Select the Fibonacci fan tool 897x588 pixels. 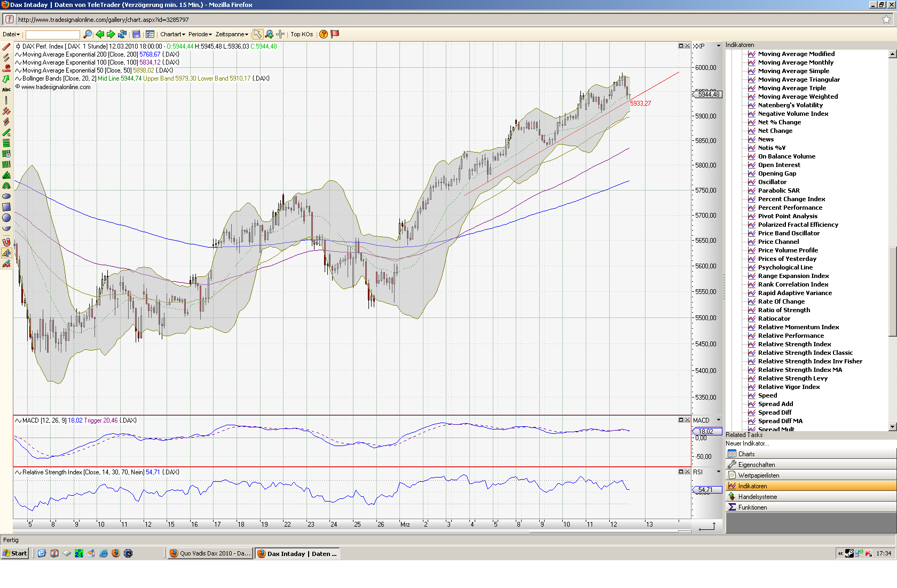pos(6,175)
